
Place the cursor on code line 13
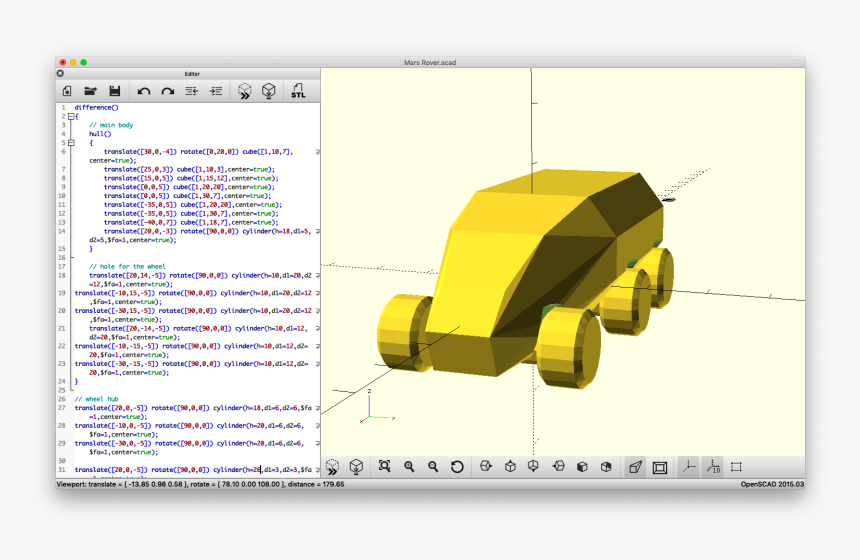[191, 223]
